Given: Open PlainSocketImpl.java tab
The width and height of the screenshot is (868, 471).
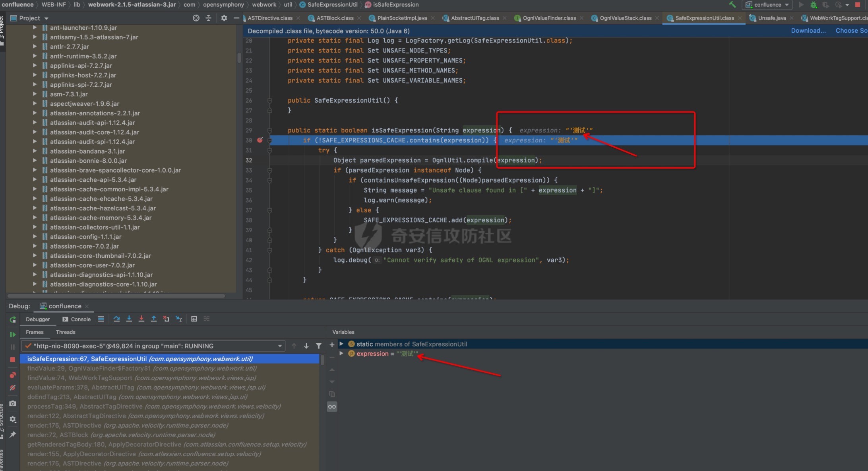Looking at the screenshot, I should click(402, 18).
